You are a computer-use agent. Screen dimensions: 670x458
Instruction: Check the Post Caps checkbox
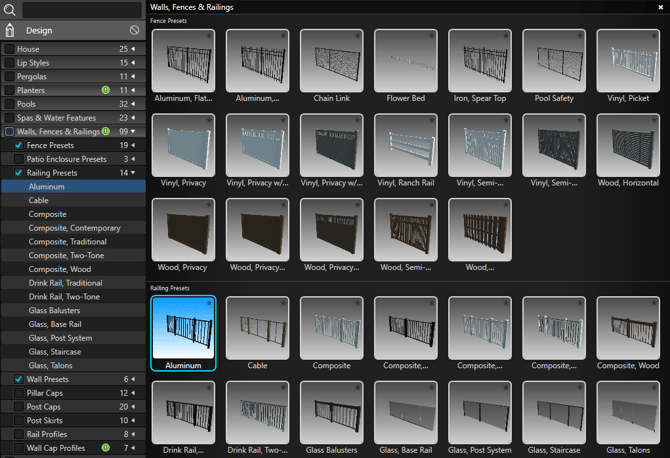pos(19,406)
